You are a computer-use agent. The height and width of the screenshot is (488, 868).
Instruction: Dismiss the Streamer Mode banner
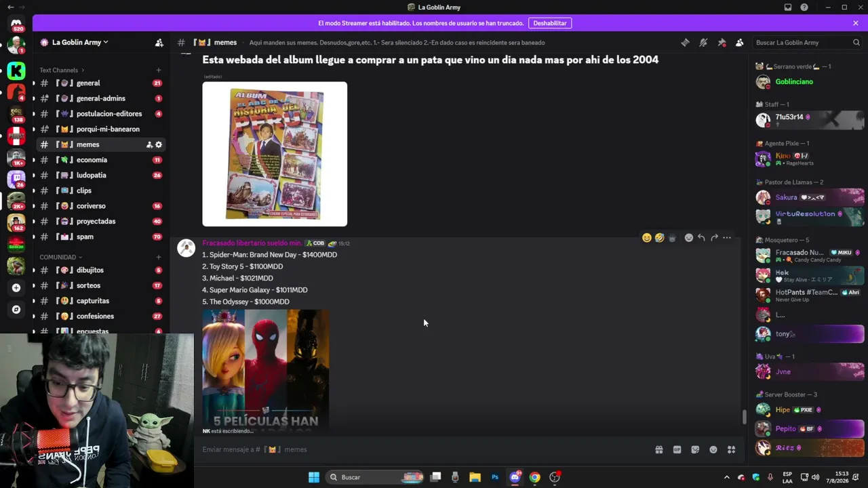856,23
